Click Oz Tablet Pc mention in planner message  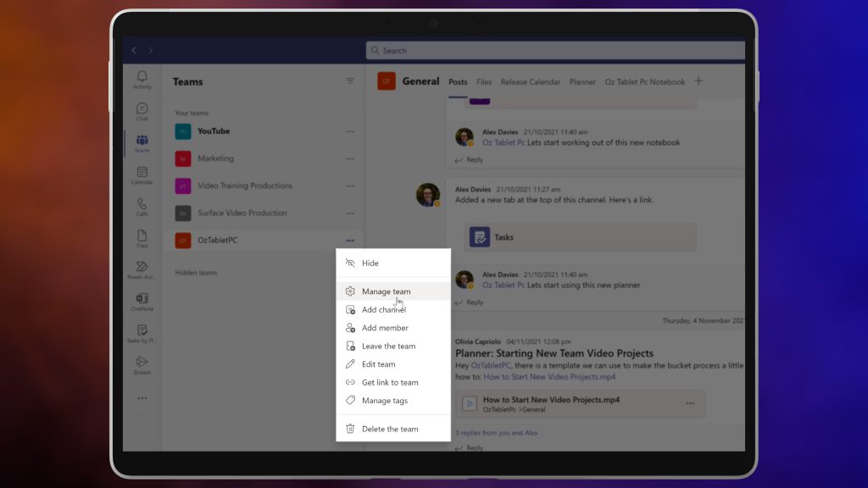coord(504,286)
